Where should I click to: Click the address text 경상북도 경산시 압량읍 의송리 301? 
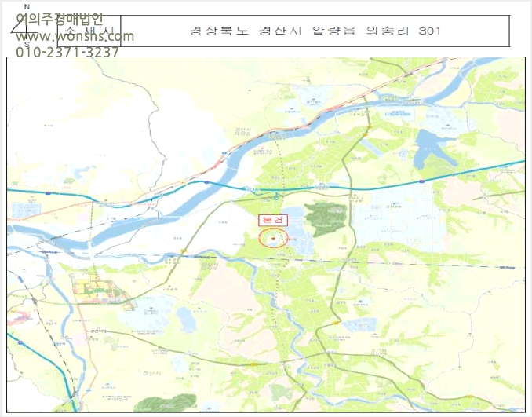(315, 31)
